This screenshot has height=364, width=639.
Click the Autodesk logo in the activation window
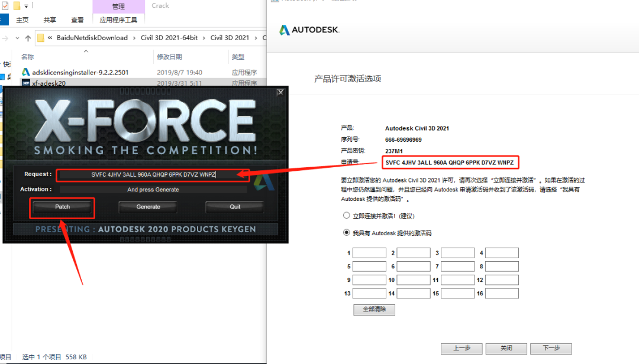click(x=309, y=30)
